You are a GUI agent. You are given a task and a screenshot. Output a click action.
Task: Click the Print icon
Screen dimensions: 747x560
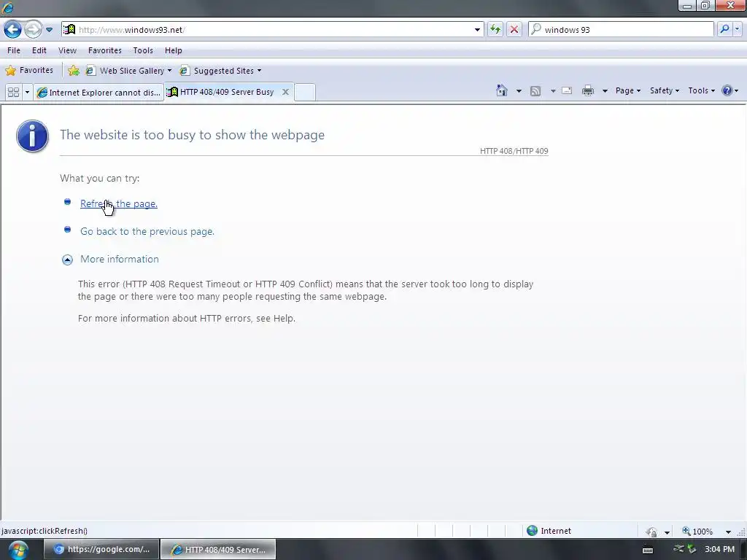pyautogui.click(x=588, y=90)
